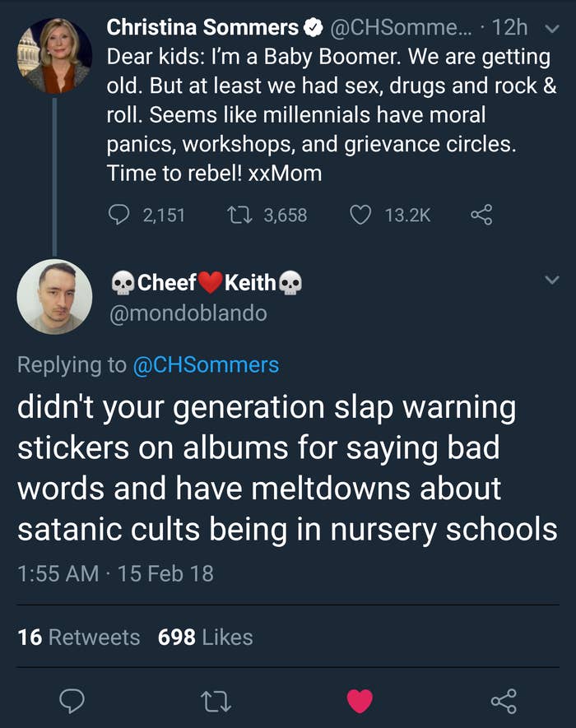Click the verified badge next to Sommers

[314, 28]
